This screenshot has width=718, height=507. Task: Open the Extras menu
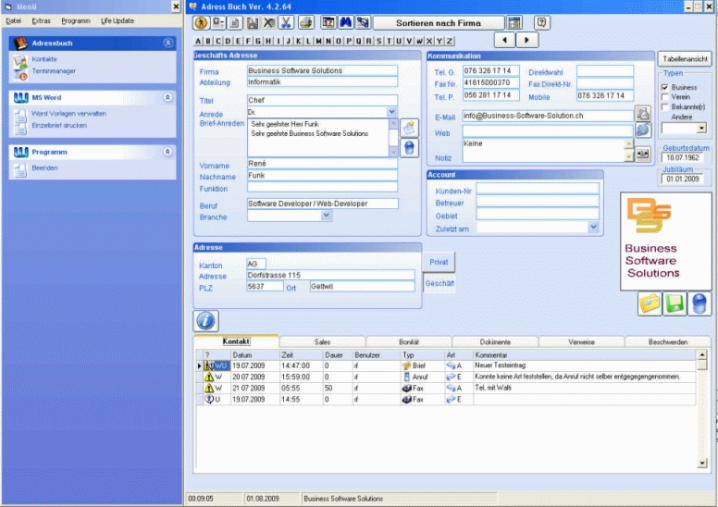tap(40, 20)
